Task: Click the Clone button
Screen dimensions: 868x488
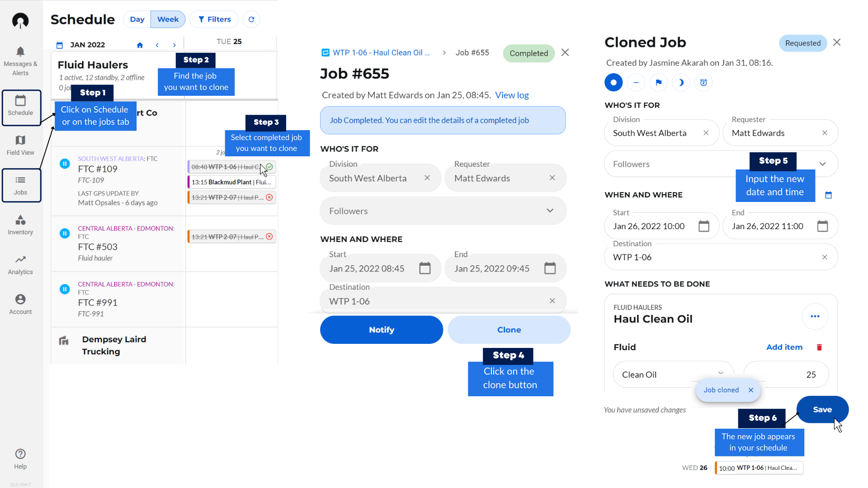Action: (x=509, y=330)
